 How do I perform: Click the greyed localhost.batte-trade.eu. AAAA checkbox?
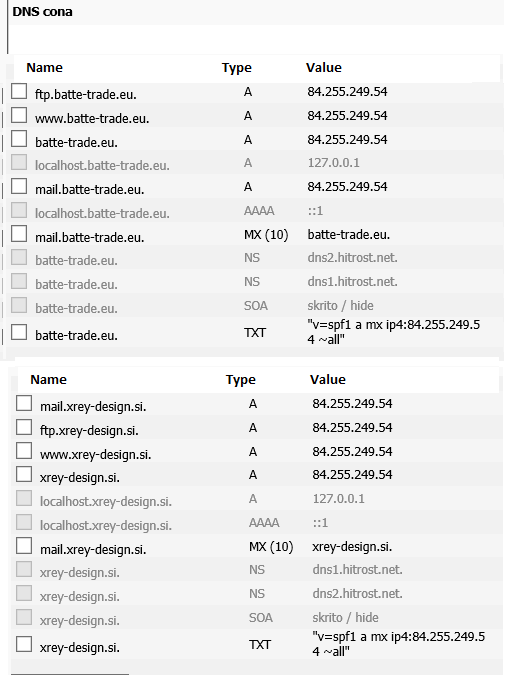19,210
